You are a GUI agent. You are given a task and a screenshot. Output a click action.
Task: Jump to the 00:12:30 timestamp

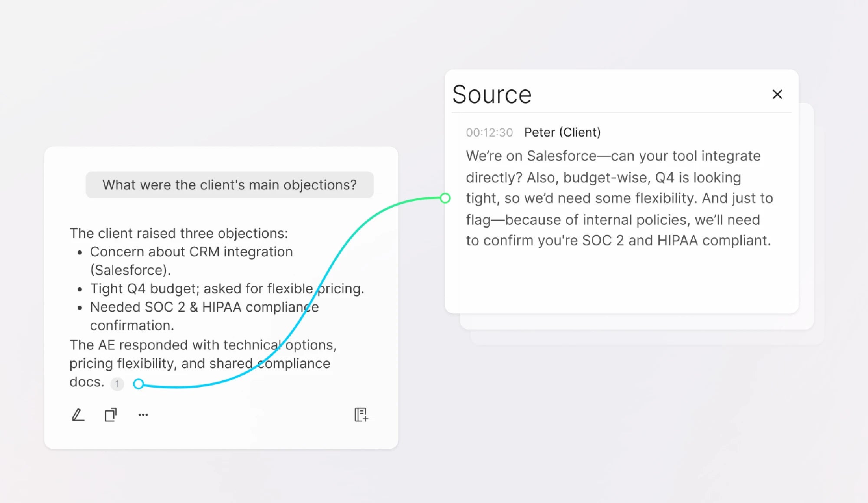click(x=489, y=133)
